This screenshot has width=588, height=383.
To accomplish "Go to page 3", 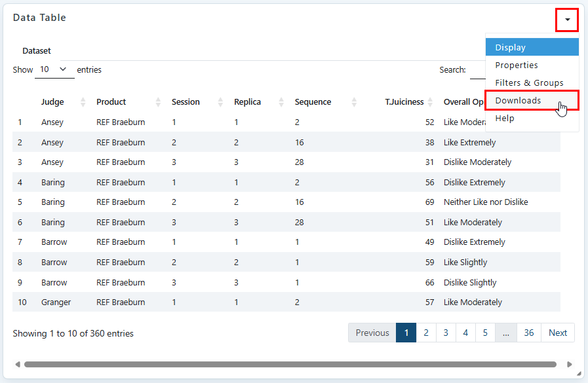I will tap(446, 333).
